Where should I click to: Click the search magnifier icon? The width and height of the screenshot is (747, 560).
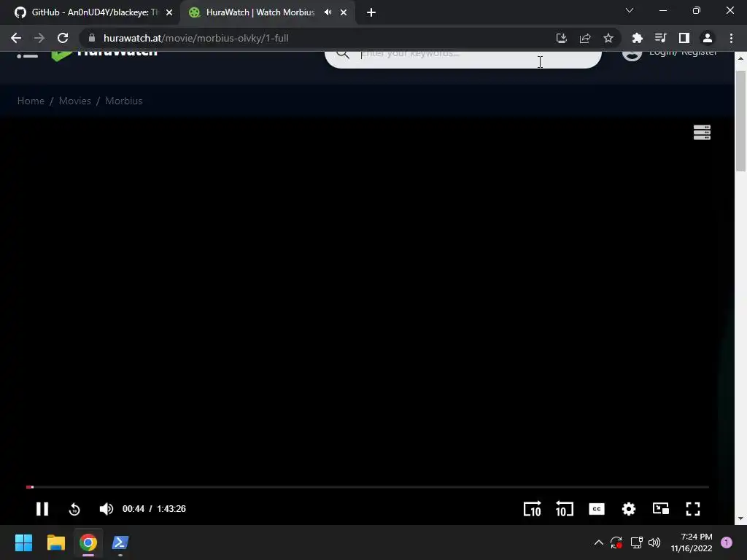click(343, 54)
